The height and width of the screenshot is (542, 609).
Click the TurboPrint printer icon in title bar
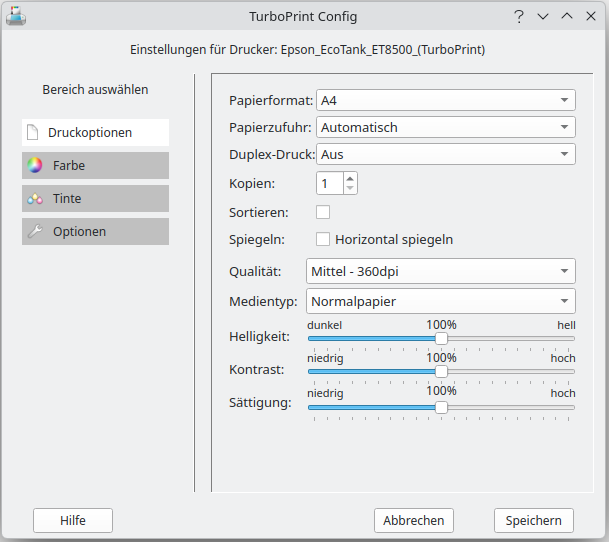(x=16, y=16)
